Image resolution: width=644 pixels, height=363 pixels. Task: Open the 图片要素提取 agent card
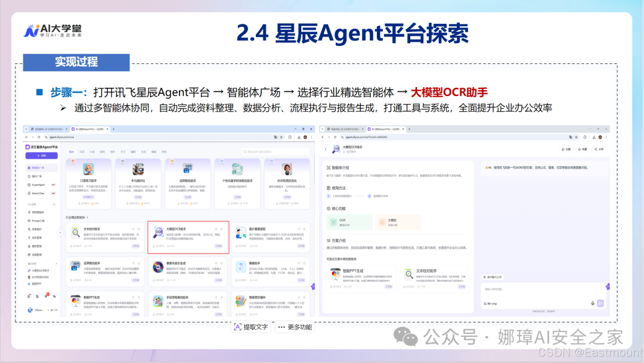271,237
